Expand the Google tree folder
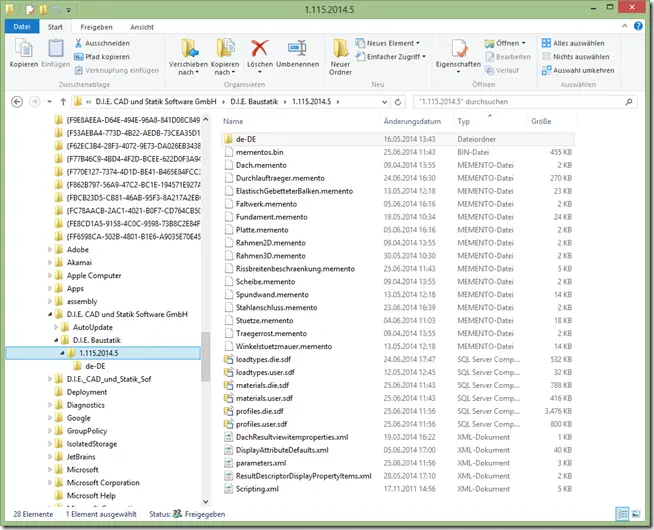 tap(50, 418)
